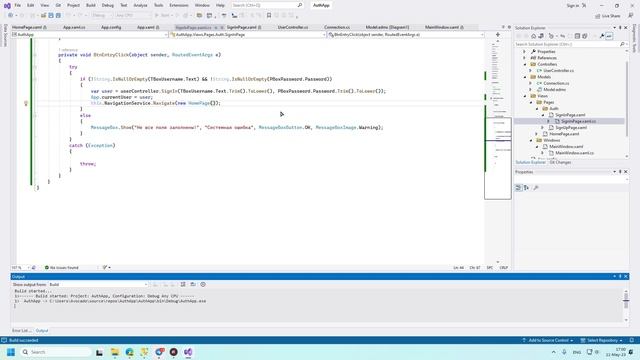Click the Clear All icon in Output toolbar
640x360 pixels.
(183, 284)
